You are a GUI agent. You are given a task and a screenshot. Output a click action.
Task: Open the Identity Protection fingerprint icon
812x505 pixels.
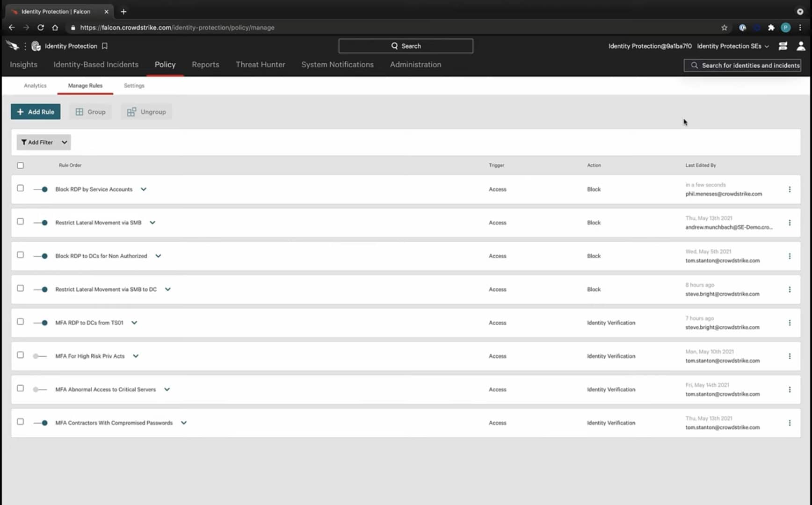pyautogui.click(x=36, y=46)
